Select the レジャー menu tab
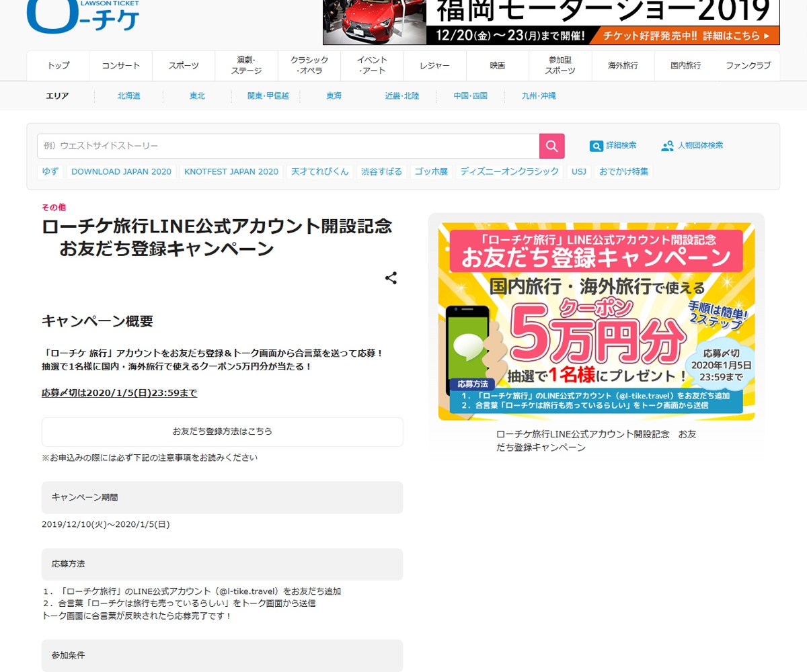Screen dimensions: 807x672 (434, 66)
